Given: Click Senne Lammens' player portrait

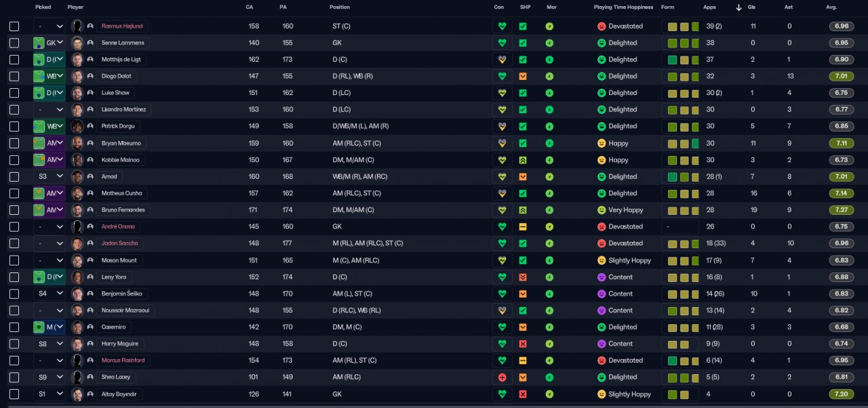Looking at the screenshot, I should [77, 43].
